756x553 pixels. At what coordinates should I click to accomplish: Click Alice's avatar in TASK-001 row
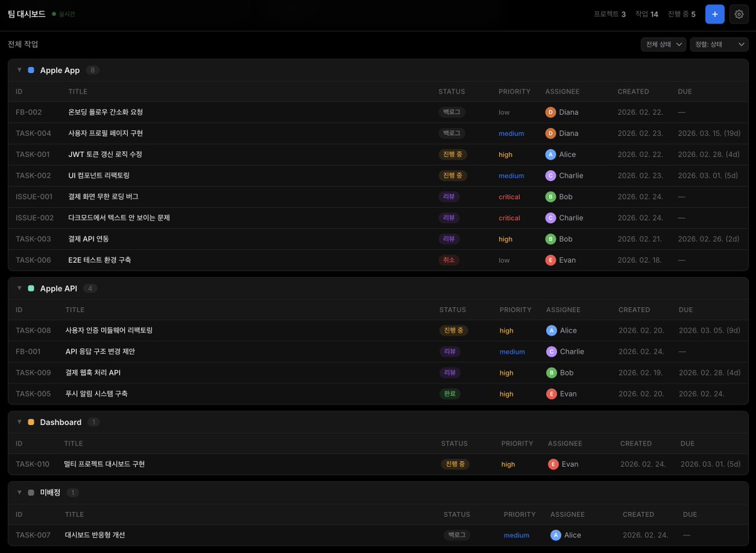click(x=551, y=154)
